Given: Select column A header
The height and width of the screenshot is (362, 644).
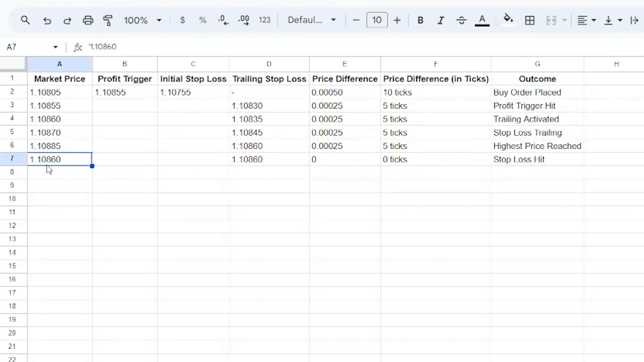Looking at the screenshot, I should coord(60,64).
